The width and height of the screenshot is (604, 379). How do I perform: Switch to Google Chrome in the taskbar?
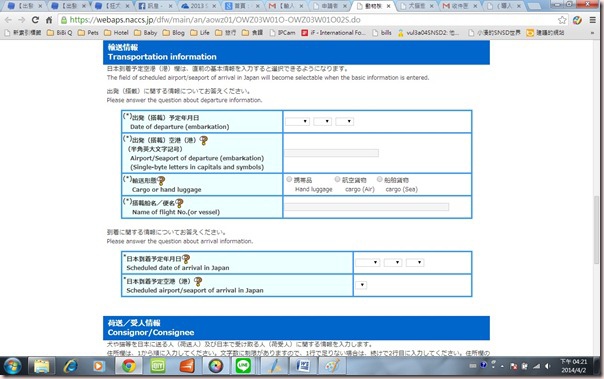(129, 366)
